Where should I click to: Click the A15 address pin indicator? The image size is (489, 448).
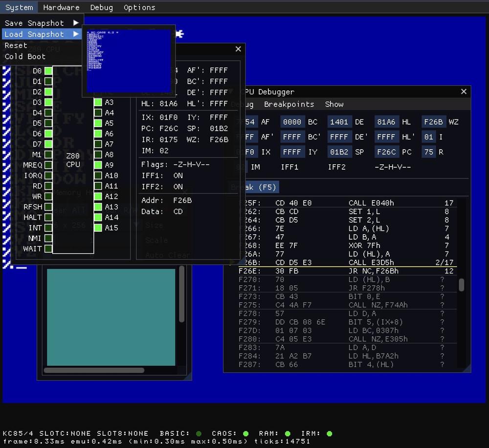98,228
